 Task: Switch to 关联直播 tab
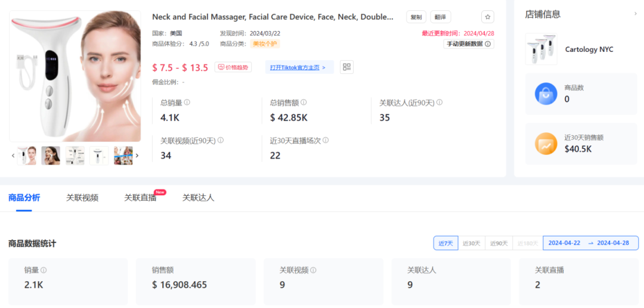click(x=141, y=198)
